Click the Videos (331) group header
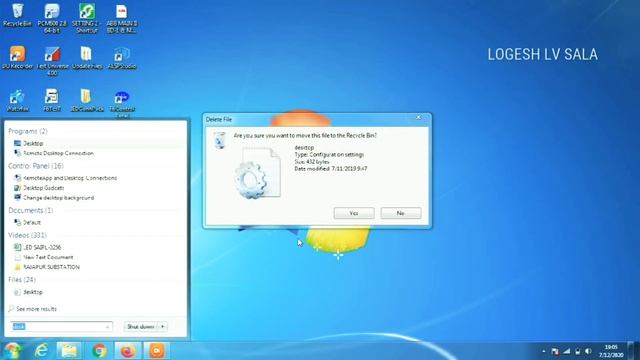Screen dimensions: 640x360 point(27,235)
